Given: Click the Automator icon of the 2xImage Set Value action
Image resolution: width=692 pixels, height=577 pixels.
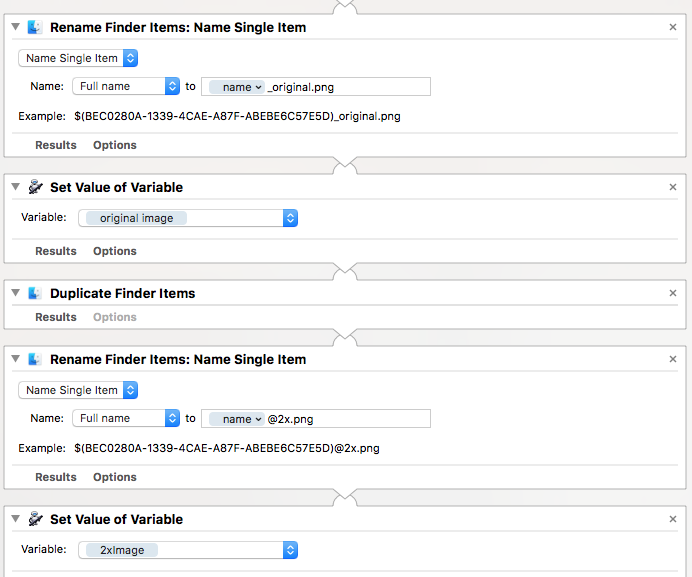Looking at the screenshot, I should [x=35, y=519].
